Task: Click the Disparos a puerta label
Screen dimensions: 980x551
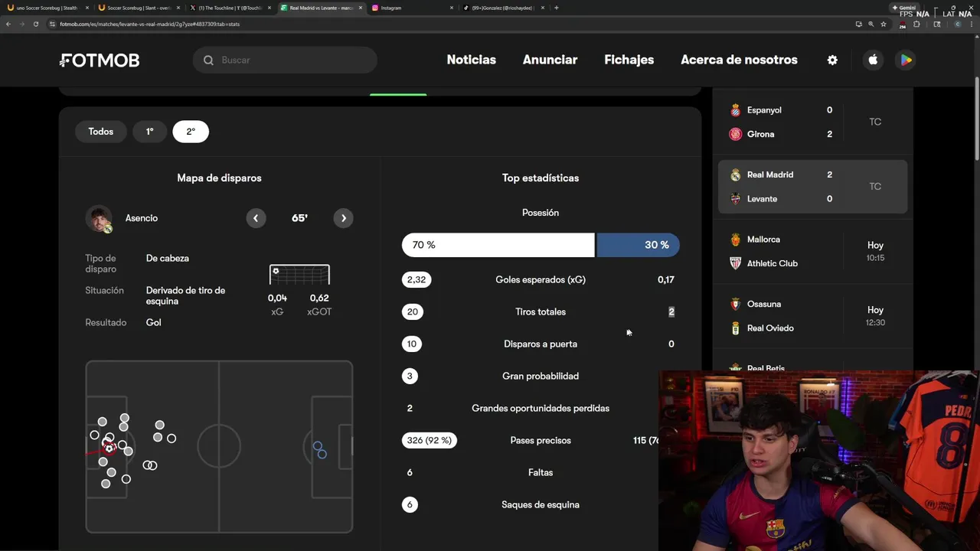Action: point(541,344)
